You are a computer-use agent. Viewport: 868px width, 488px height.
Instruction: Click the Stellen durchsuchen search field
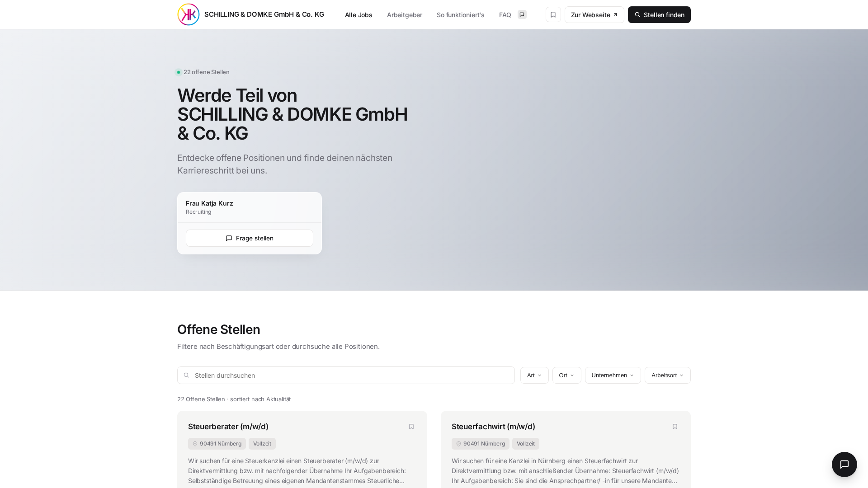click(346, 375)
